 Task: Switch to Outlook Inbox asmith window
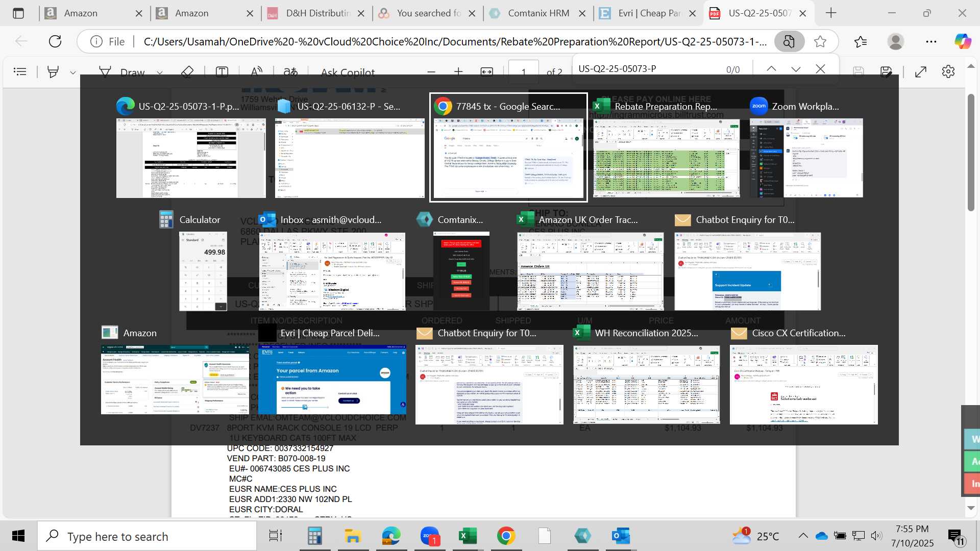tap(332, 271)
